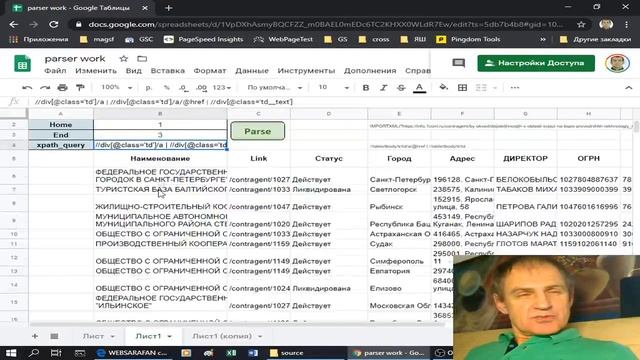Open the Дополнения menu
640x360 pixels.
370,71
